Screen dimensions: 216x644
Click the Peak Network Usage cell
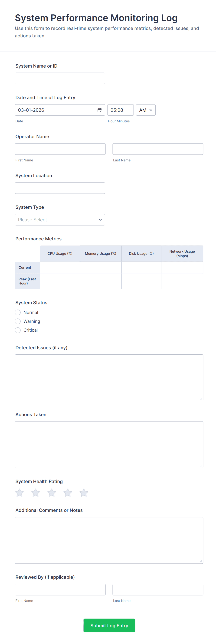(x=182, y=281)
